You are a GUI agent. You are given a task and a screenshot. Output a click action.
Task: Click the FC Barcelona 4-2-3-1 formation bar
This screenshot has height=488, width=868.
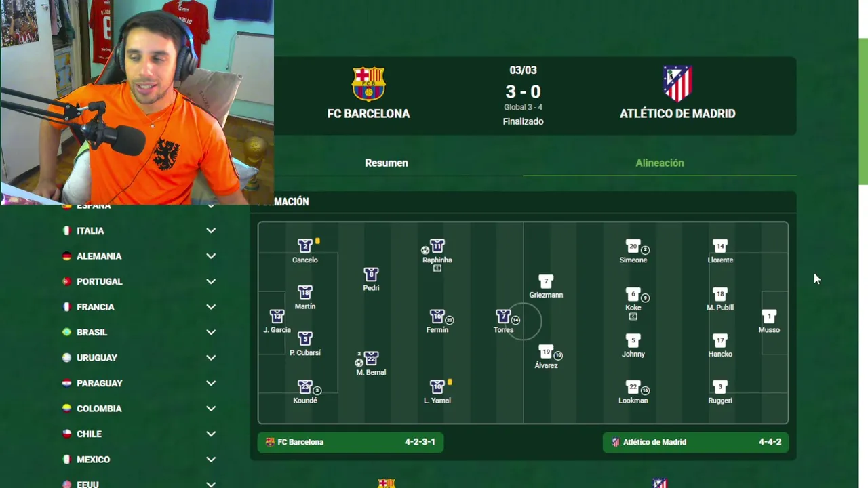click(x=351, y=442)
